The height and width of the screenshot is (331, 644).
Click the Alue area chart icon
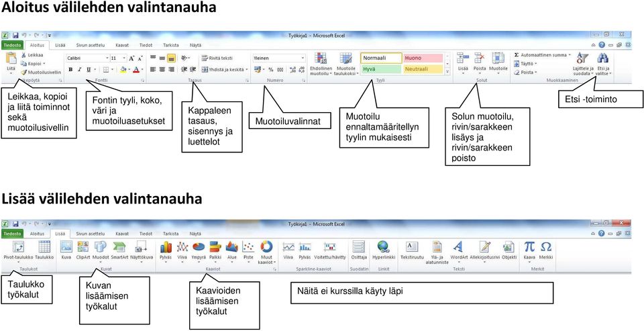coord(232,246)
